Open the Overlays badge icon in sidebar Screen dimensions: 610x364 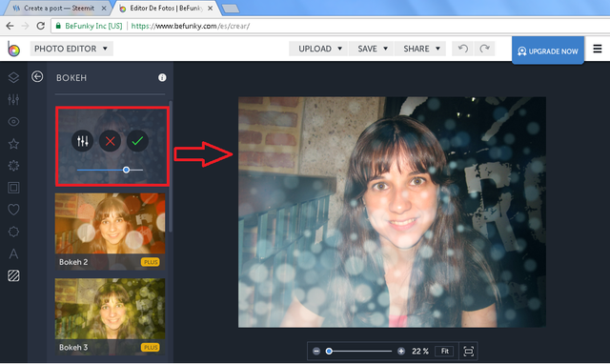[x=13, y=232]
